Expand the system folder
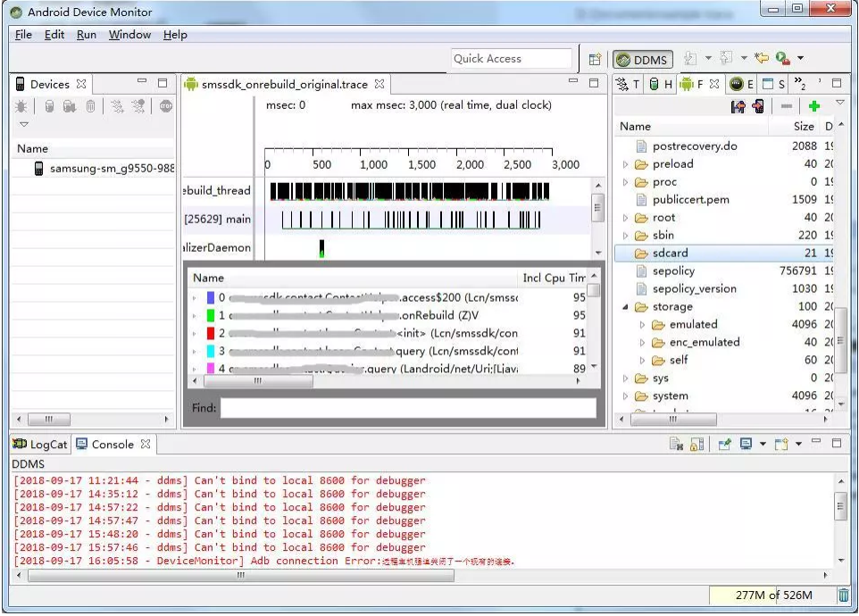The width and height of the screenshot is (859, 616). point(625,395)
